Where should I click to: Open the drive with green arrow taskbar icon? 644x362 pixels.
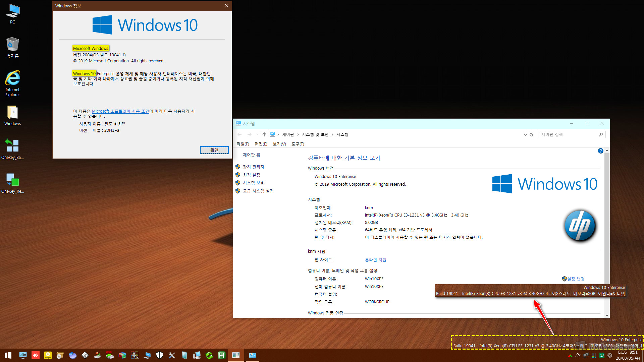pos(98,355)
